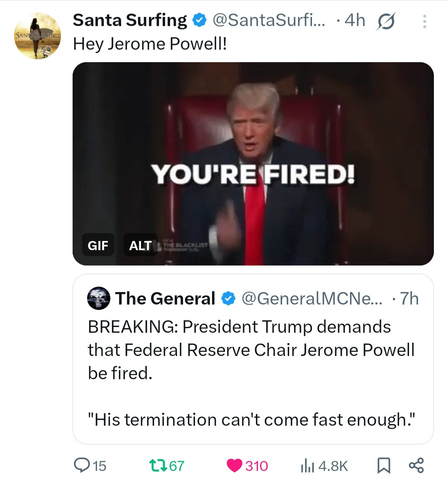Open the @SantaSurfi handle link
This screenshot has width=448, height=483.
pyautogui.click(x=269, y=20)
